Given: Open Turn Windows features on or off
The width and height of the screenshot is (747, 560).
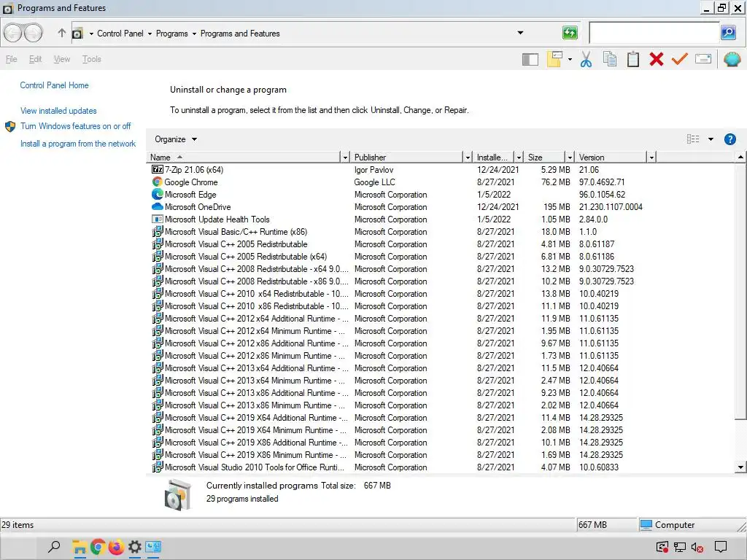Looking at the screenshot, I should click(76, 126).
